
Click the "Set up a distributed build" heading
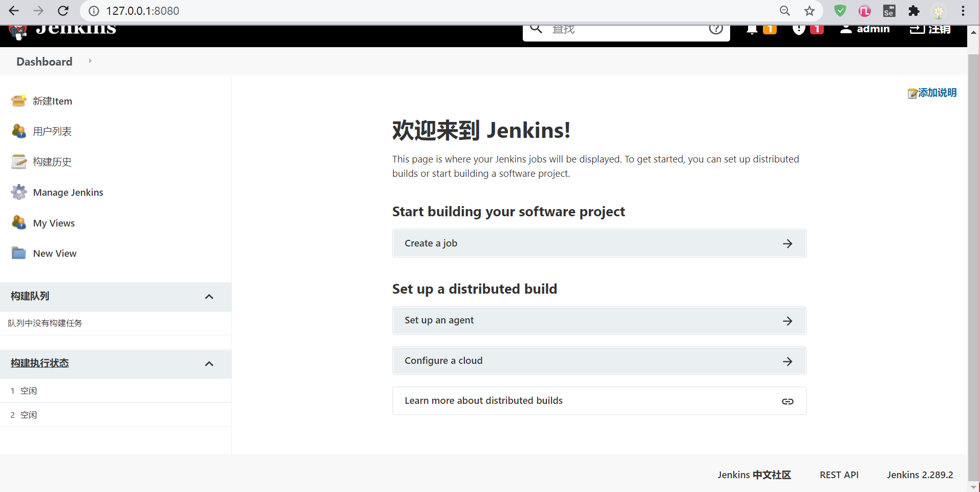pyautogui.click(x=475, y=289)
